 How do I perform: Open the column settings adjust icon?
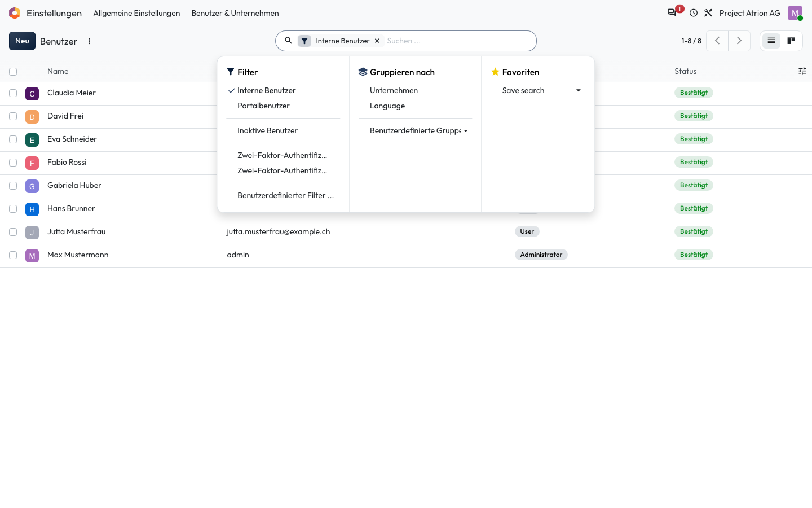[x=802, y=71]
